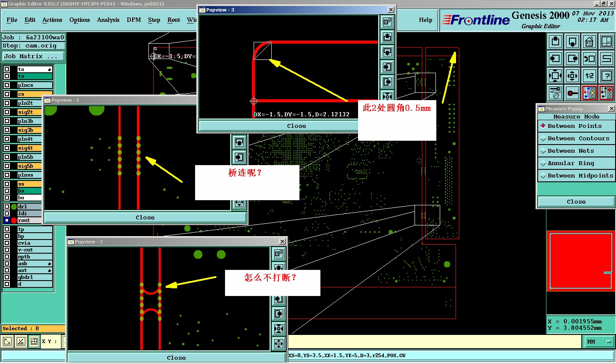616x364 pixels.
Task: Open the wrench and pencil tools icon
Action: tap(555, 93)
